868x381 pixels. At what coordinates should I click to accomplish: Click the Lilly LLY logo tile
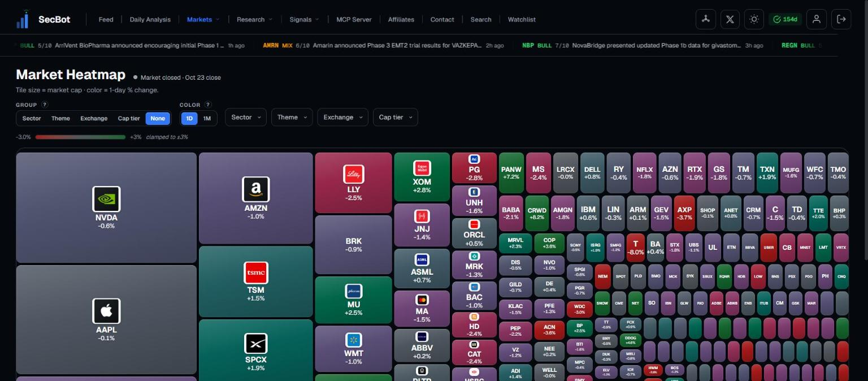click(354, 174)
